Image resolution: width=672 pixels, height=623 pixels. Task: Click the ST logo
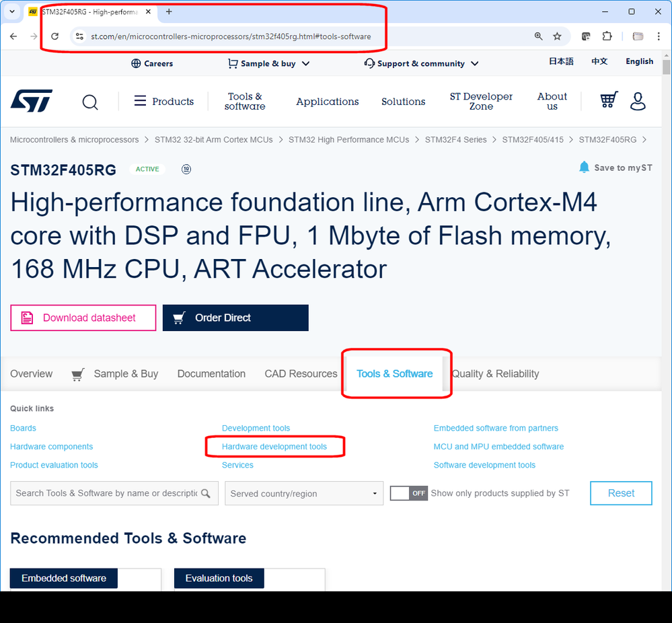(x=32, y=101)
